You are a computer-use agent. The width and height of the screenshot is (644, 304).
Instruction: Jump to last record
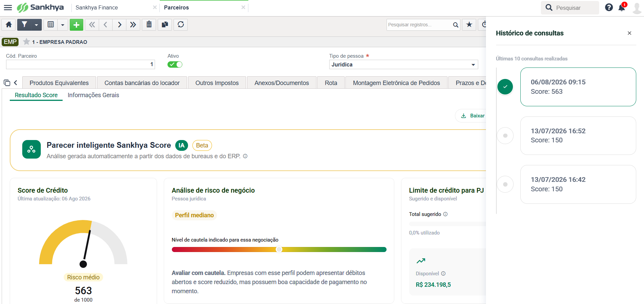pyautogui.click(x=133, y=25)
